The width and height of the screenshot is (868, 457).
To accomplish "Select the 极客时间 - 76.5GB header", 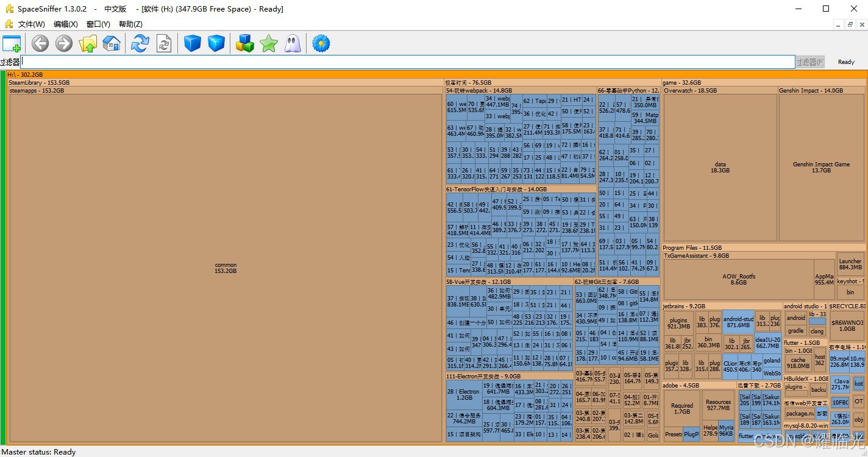I will [552, 82].
